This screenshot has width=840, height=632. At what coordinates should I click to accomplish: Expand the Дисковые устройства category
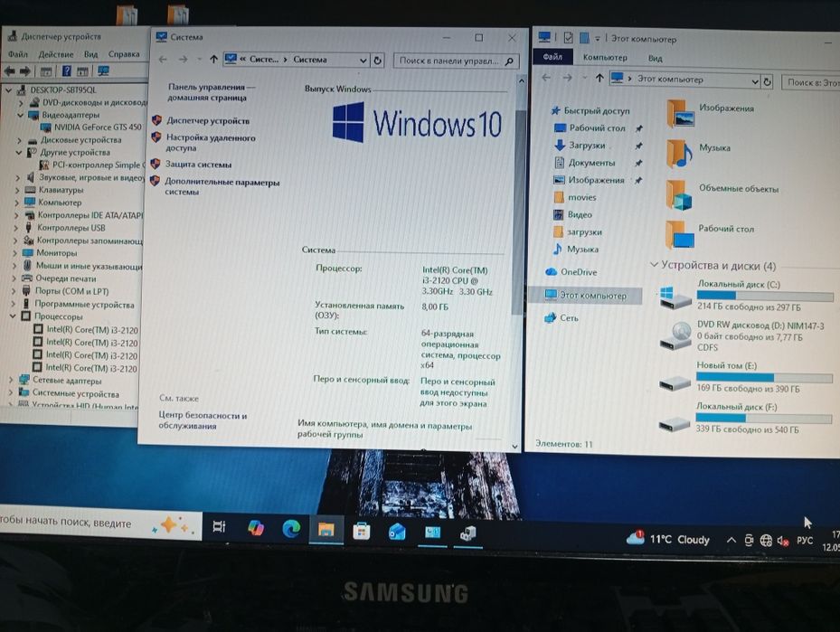click(x=19, y=140)
